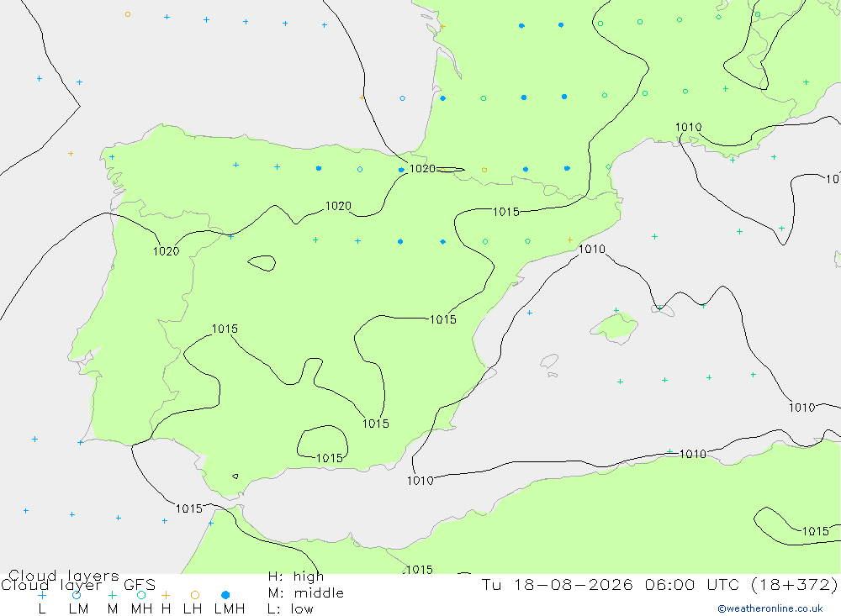
Task: Select the 'L: low' legend text
Action: 290,609
